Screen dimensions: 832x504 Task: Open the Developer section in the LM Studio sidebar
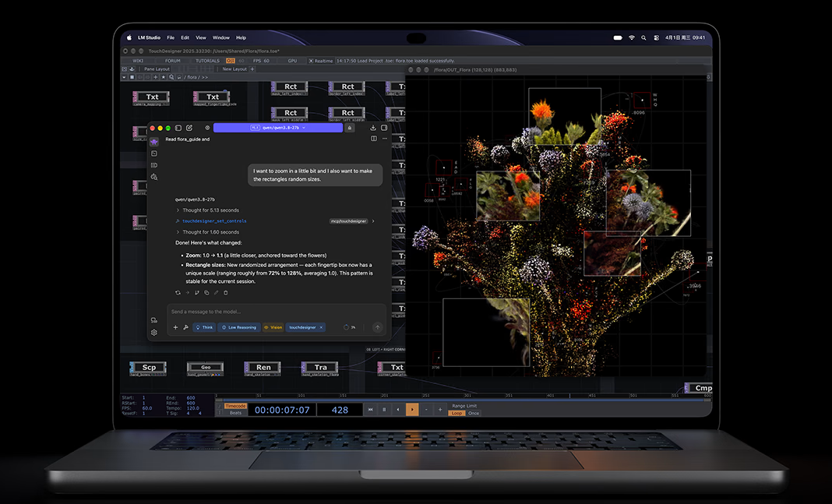pyautogui.click(x=154, y=153)
